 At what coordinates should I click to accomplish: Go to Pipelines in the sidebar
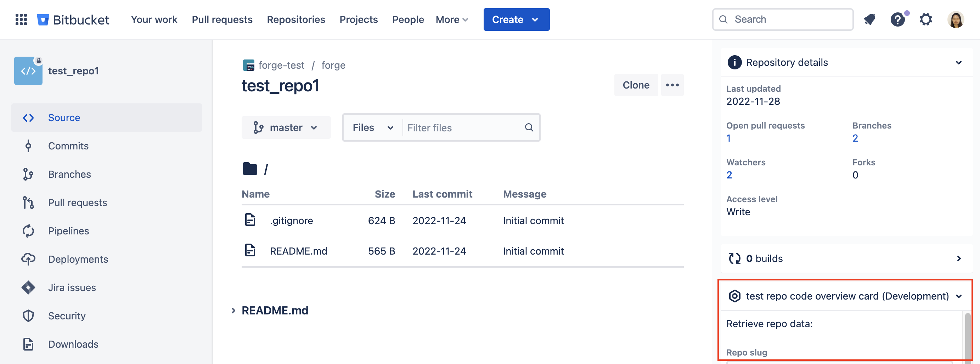(x=68, y=231)
